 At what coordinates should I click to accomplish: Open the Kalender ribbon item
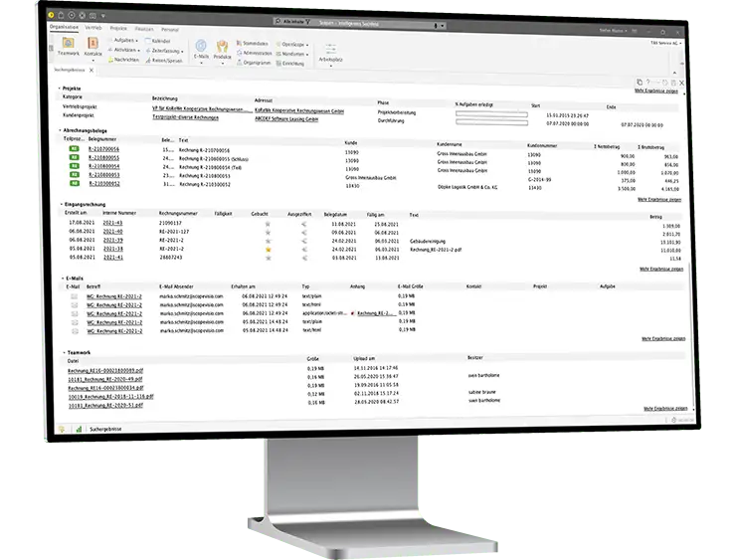pos(158,41)
